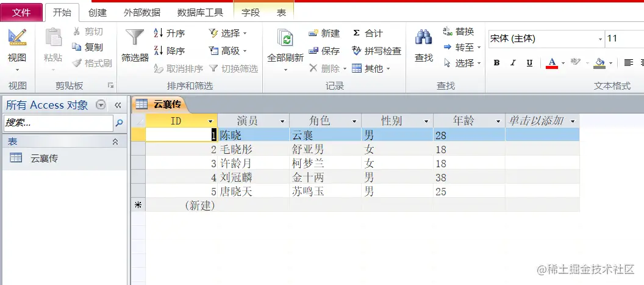
Task: Apply underline with the U button
Action: (x=529, y=63)
